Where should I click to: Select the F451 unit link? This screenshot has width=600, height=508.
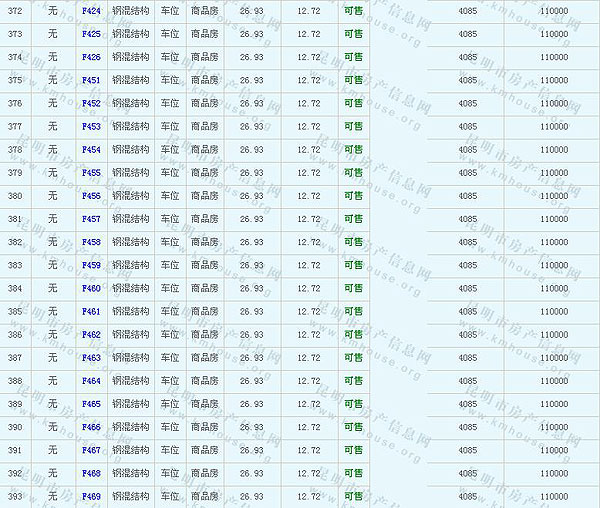coord(91,80)
